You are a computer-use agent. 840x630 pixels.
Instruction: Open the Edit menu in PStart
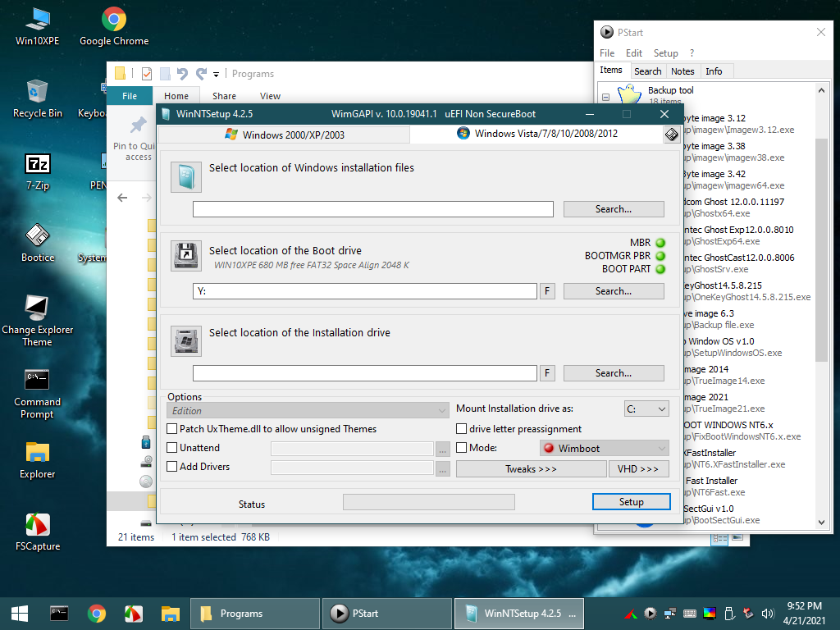click(634, 53)
